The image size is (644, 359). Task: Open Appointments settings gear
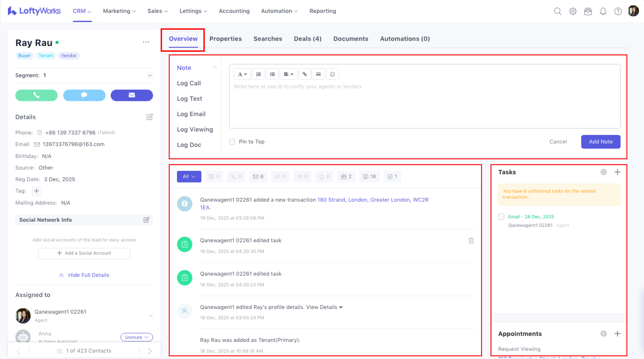(x=603, y=334)
